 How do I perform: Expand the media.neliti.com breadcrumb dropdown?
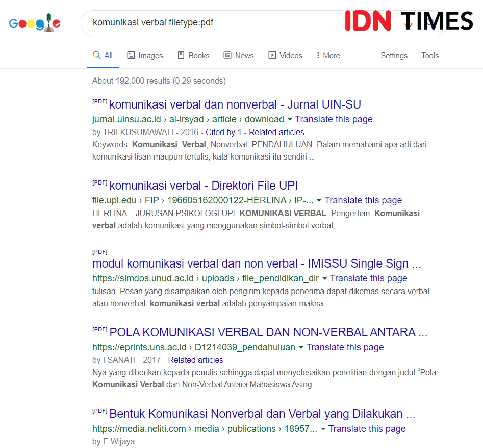pos(322,428)
